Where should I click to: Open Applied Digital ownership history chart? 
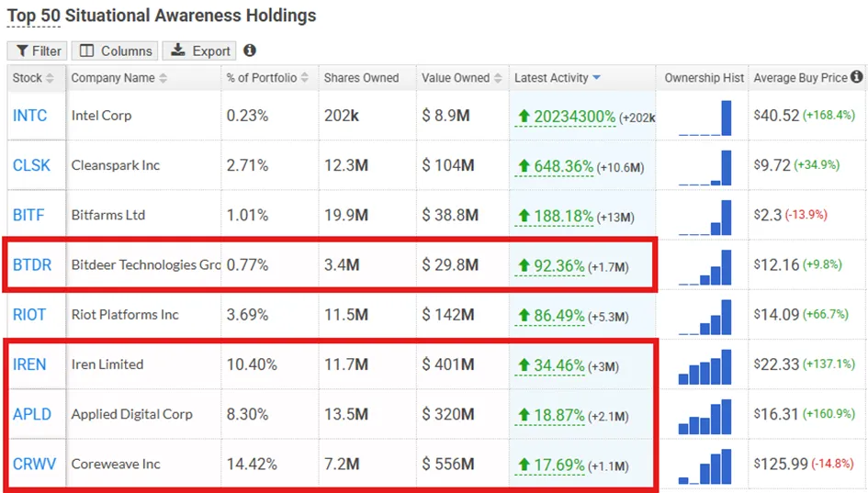(705, 417)
